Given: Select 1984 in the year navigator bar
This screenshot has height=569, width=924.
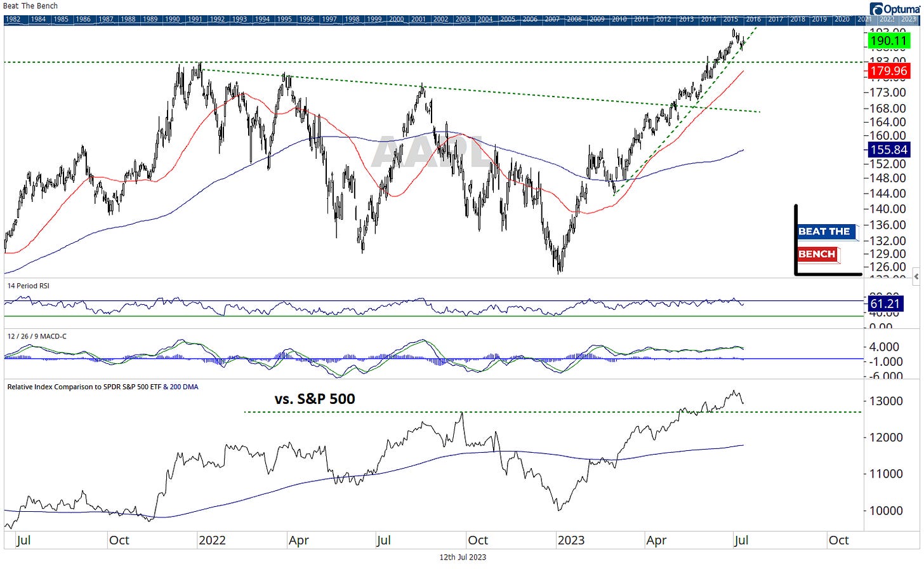Looking at the screenshot, I should click(39, 19).
